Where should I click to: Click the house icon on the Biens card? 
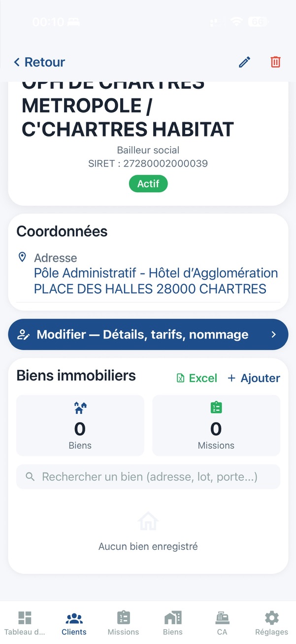click(80, 408)
